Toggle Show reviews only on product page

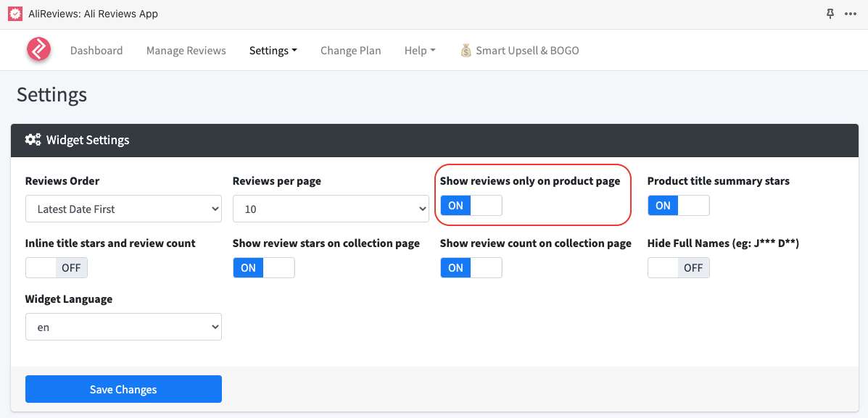pos(471,206)
